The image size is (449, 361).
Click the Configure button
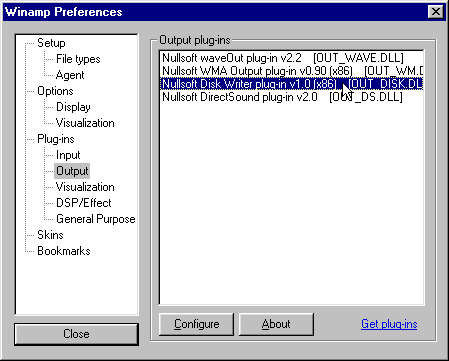coord(196,324)
